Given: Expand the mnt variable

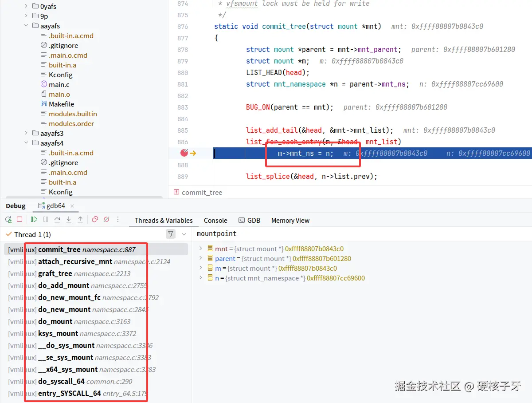Looking at the screenshot, I should (x=201, y=249).
